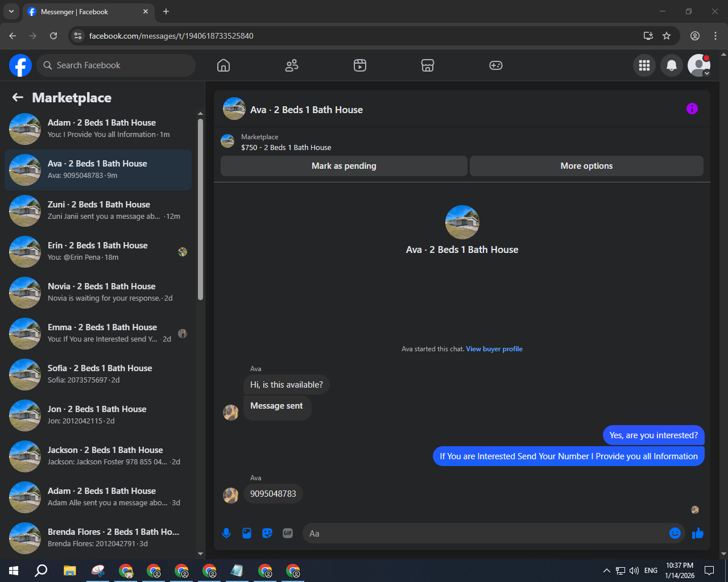The height and width of the screenshot is (582, 728).
Task: Open the notifications bell
Action: (x=672, y=65)
